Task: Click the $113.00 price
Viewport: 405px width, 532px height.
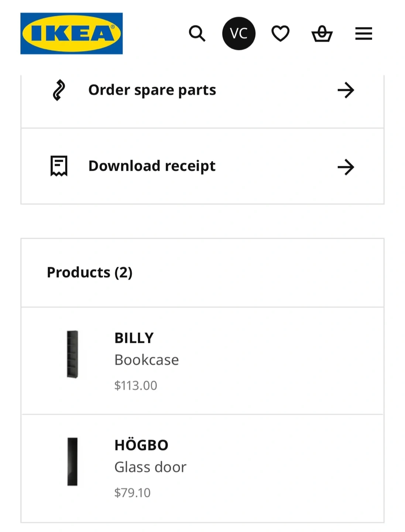Action: 135,386
